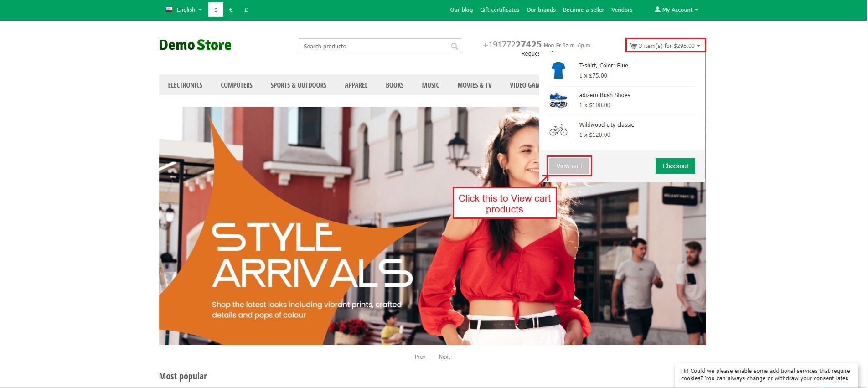Click the blue T-shirt thumbnail in cart

click(558, 71)
